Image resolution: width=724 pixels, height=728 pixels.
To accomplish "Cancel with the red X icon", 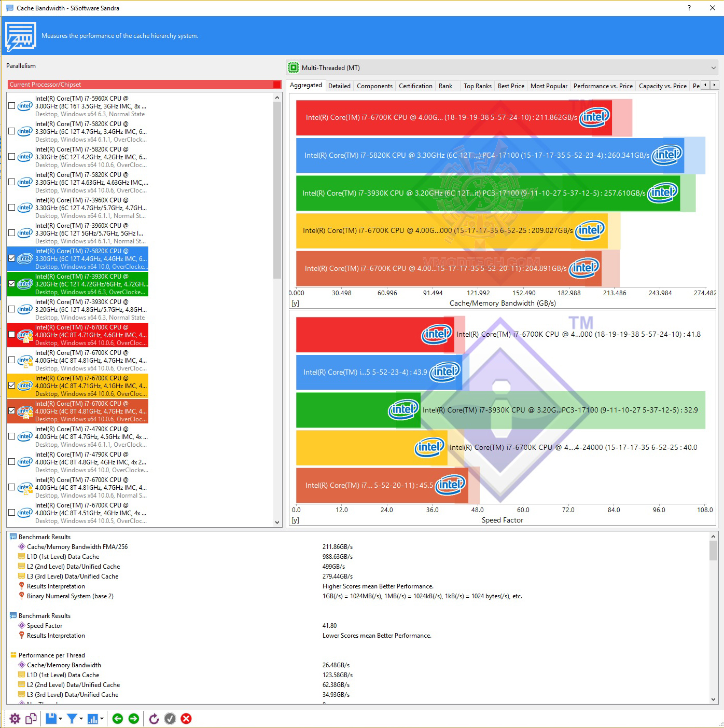I will pos(186,719).
